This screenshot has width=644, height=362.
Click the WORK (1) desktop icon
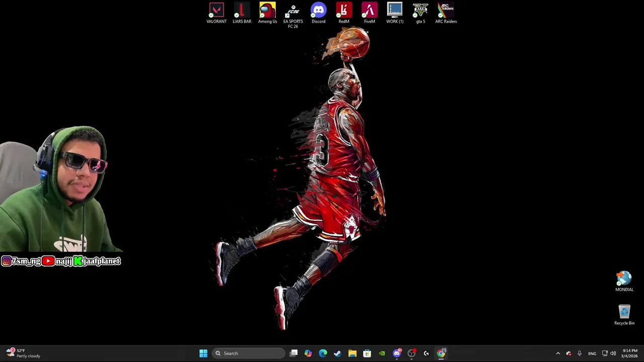pyautogui.click(x=395, y=13)
